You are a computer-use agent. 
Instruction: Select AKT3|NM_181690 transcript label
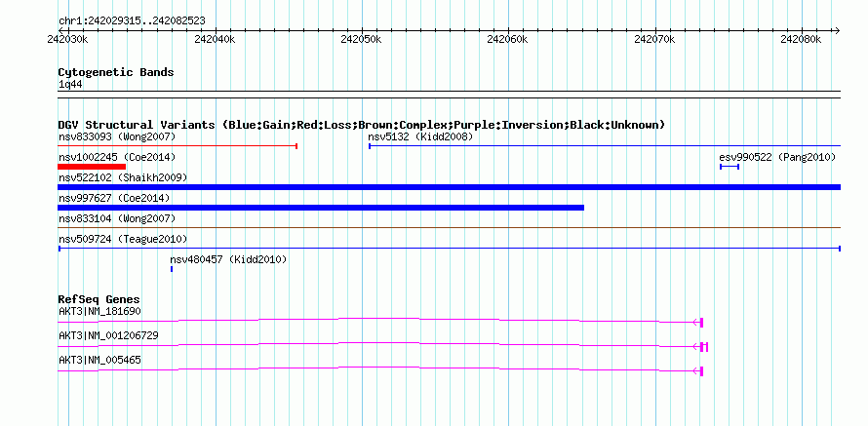coord(99,312)
